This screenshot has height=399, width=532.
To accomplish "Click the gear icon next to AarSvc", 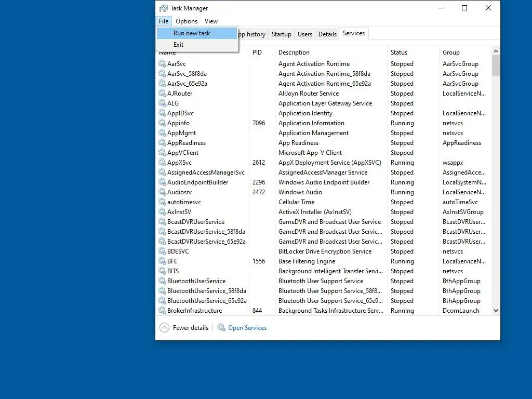I will [162, 63].
